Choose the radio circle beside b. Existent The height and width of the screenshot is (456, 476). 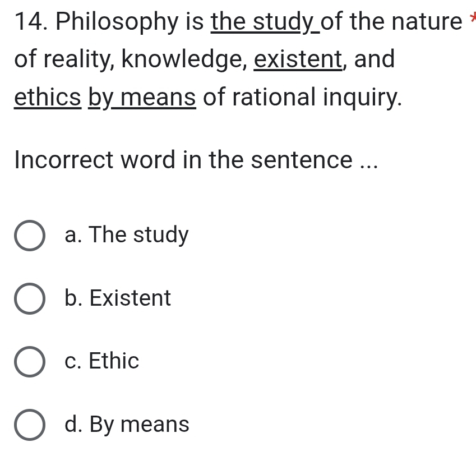click(x=30, y=299)
